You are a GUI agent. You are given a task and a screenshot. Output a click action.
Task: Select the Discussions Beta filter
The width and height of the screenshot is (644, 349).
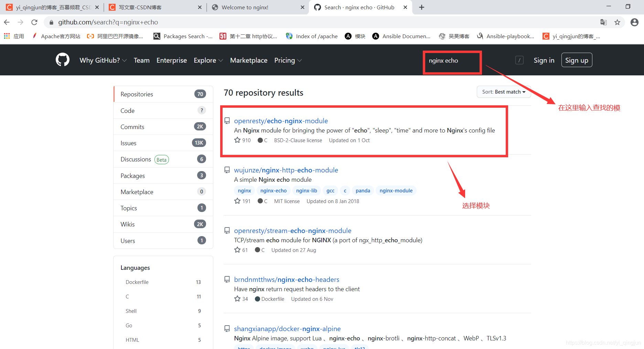point(163,159)
